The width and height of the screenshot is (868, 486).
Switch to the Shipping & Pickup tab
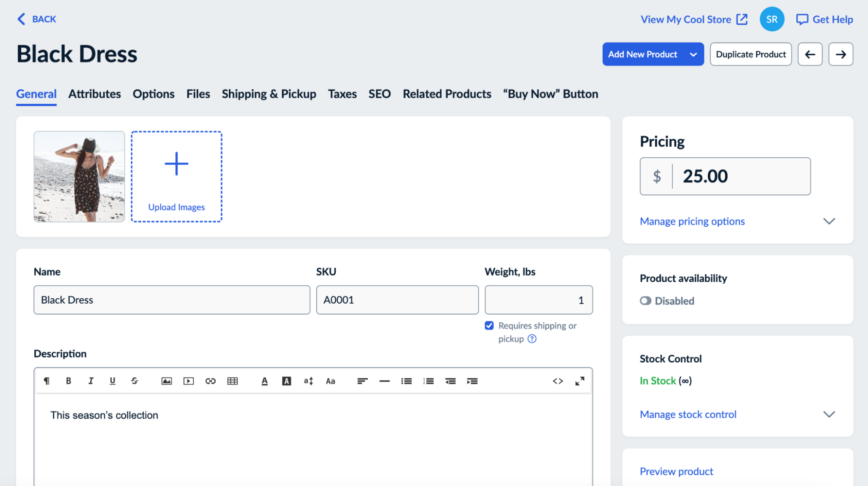pos(268,94)
